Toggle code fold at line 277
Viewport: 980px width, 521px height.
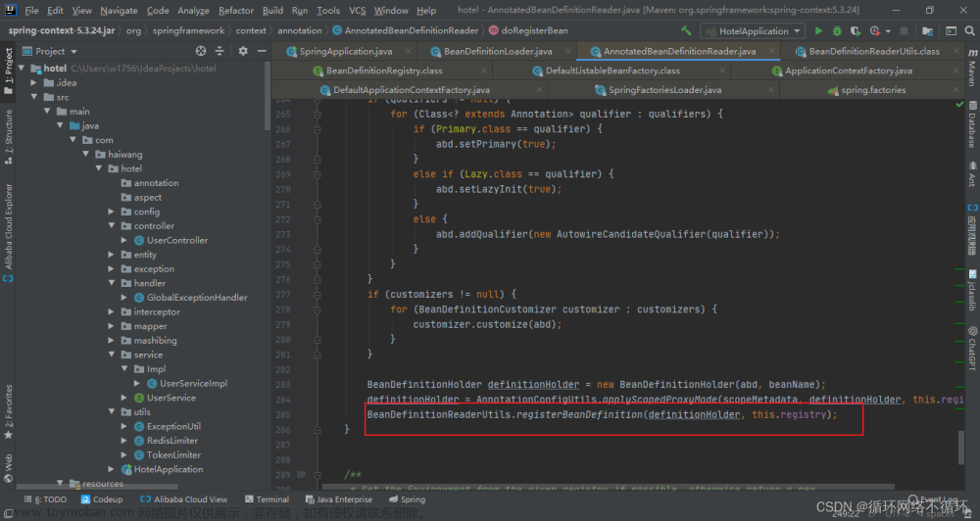pyautogui.click(x=318, y=294)
